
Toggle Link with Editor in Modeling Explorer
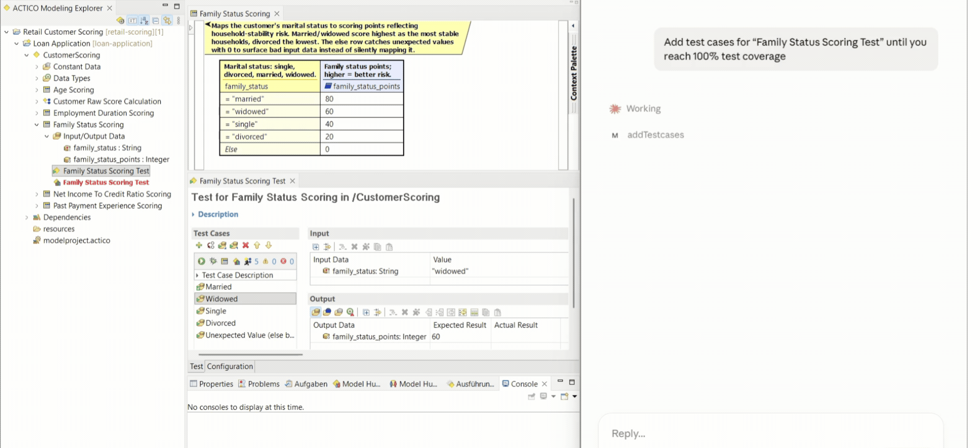click(167, 20)
